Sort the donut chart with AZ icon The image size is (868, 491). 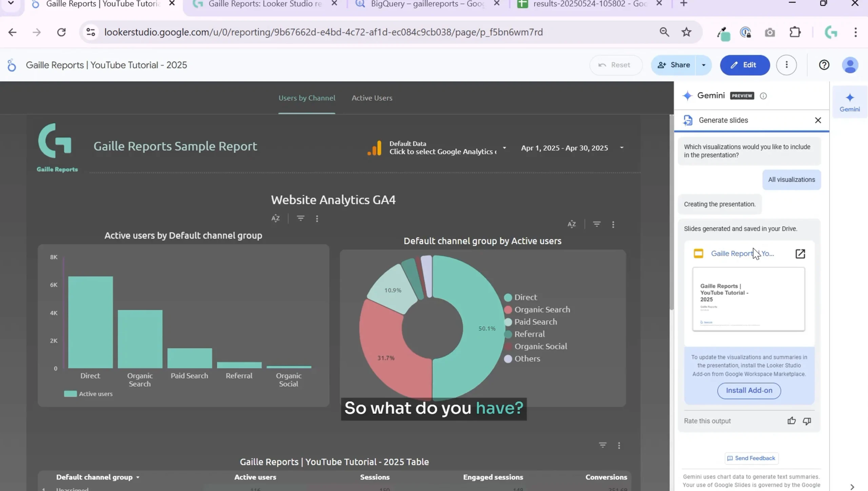[572, 224]
